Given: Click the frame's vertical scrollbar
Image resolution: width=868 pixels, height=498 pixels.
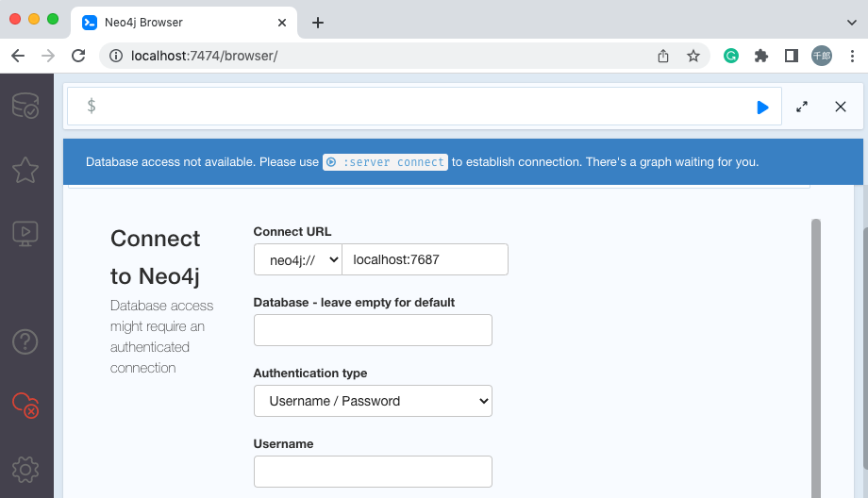Looking at the screenshot, I should pos(816,357).
